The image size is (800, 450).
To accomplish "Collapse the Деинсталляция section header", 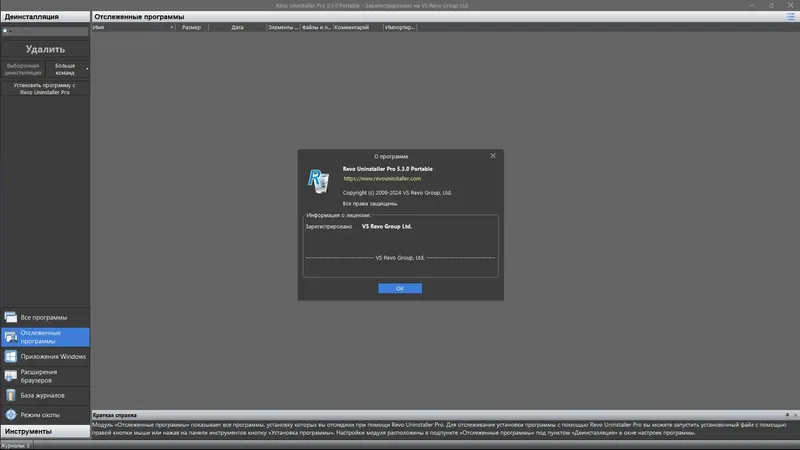I will (45, 17).
